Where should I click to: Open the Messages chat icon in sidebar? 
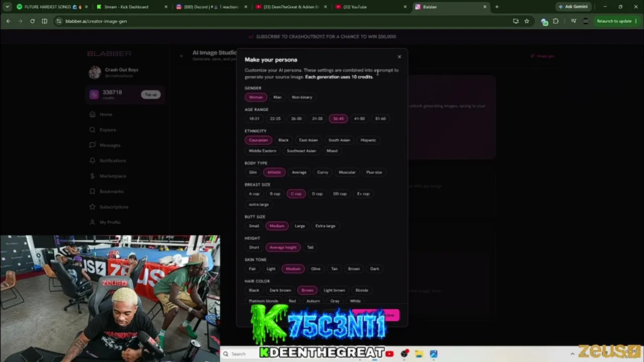click(x=93, y=145)
